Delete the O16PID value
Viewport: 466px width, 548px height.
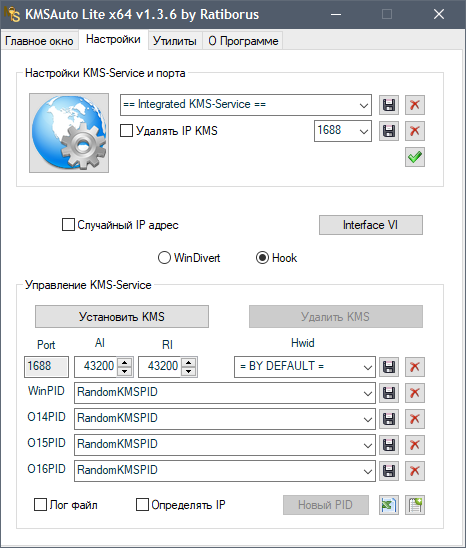click(x=415, y=471)
